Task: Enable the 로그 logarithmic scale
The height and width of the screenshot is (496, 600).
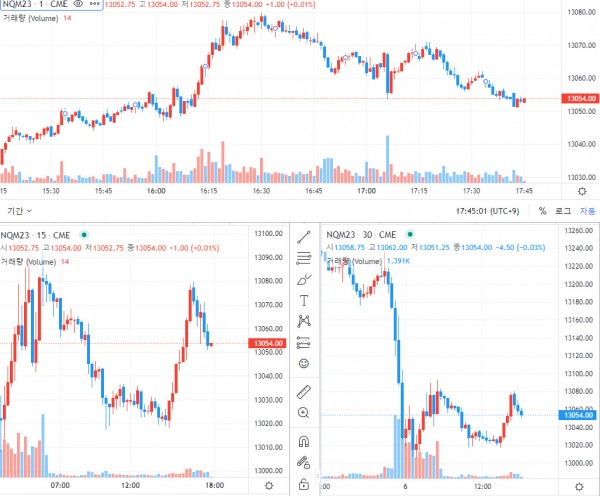Action: 563,211
